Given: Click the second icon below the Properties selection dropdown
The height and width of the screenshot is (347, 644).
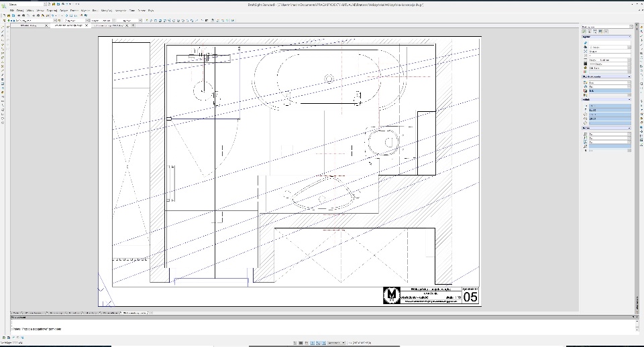Looking at the screenshot, I should pyautogui.click(x=590, y=31).
